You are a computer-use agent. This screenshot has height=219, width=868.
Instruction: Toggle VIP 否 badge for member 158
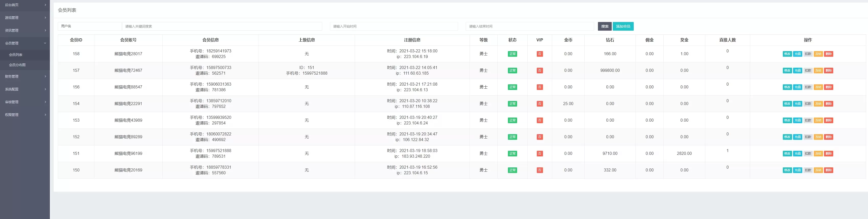(539, 54)
